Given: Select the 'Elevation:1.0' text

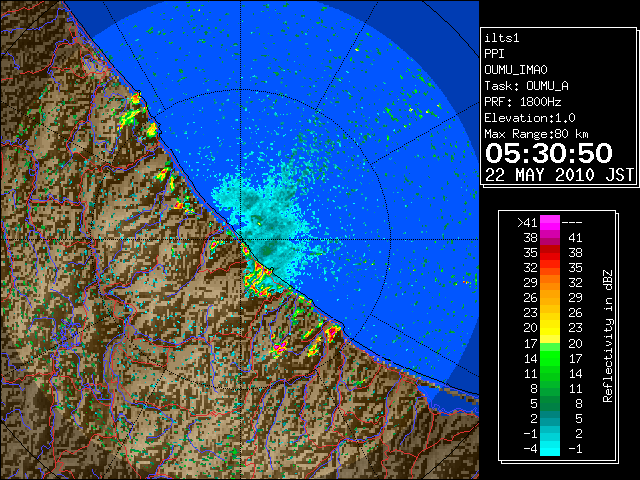Looking at the screenshot, I should pyautogui.click(x=530, y=118).
